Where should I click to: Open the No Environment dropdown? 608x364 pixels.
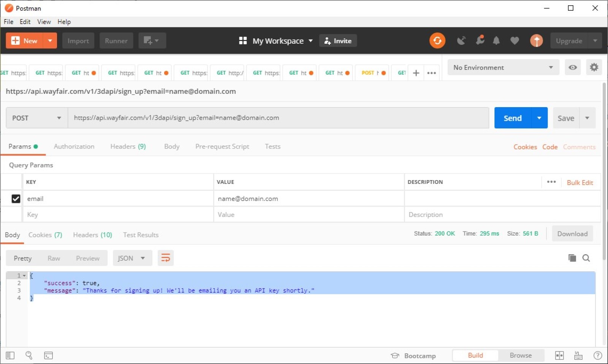pyautogui.click(x=502, y=67)
